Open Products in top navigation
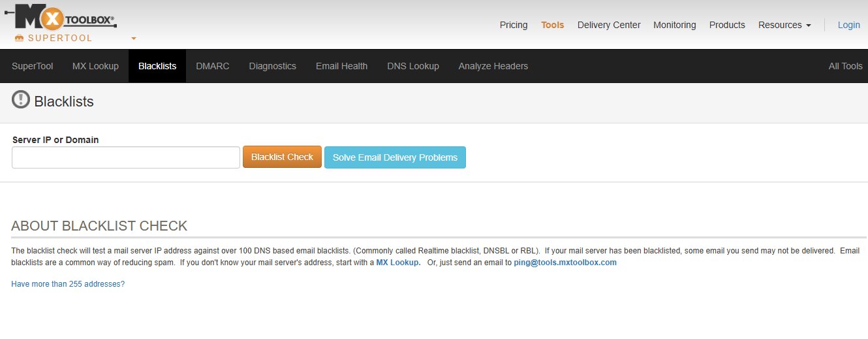Viewport: 868px width, 339px height. click(727, 25)
